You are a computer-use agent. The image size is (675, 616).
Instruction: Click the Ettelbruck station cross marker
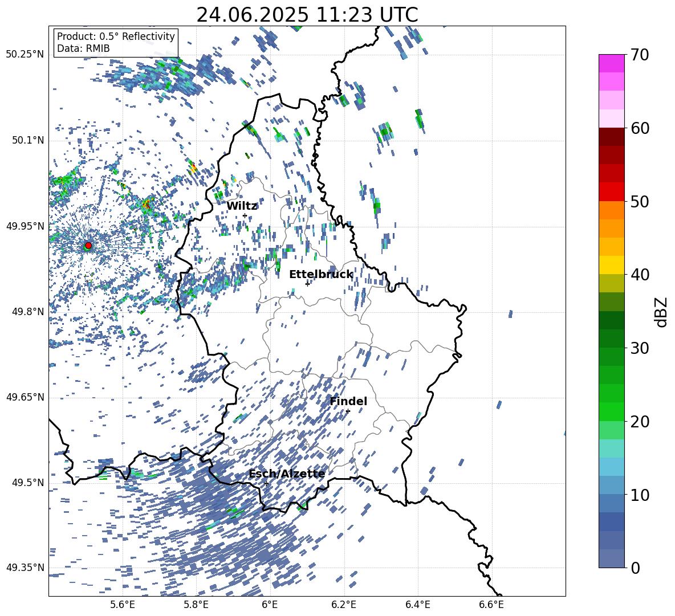coord(307,284)
